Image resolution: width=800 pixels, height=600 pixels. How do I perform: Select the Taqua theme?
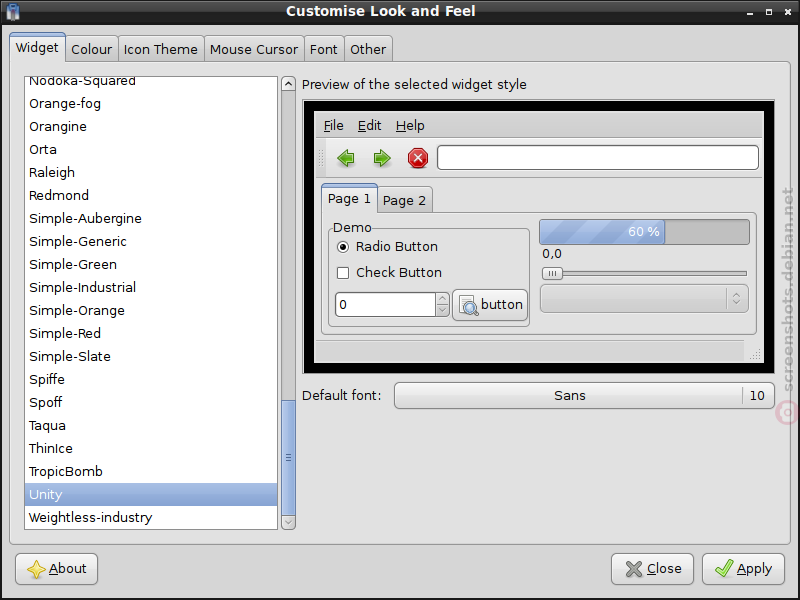tap(151, 426)
